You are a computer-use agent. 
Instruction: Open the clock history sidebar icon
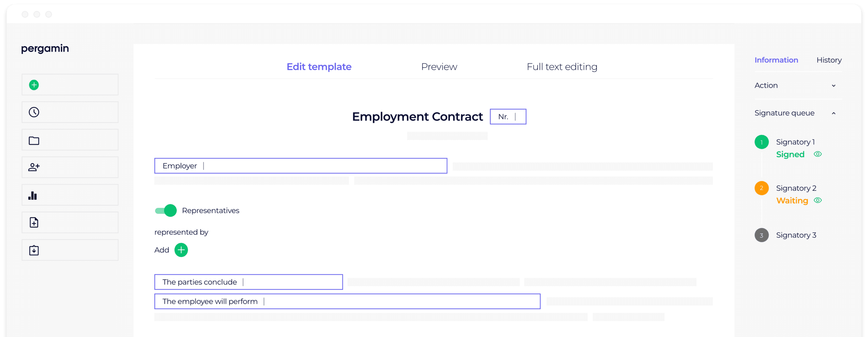(x=34, y=112)
